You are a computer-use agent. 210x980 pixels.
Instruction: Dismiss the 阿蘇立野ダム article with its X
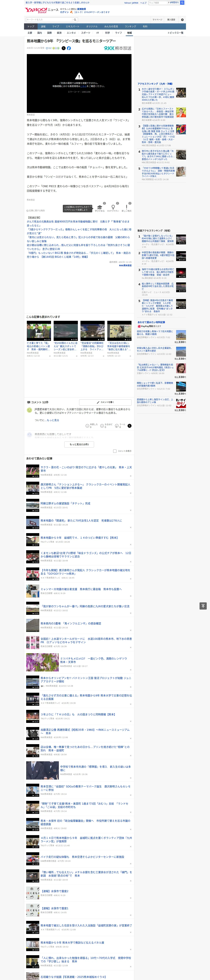[131, 510]
